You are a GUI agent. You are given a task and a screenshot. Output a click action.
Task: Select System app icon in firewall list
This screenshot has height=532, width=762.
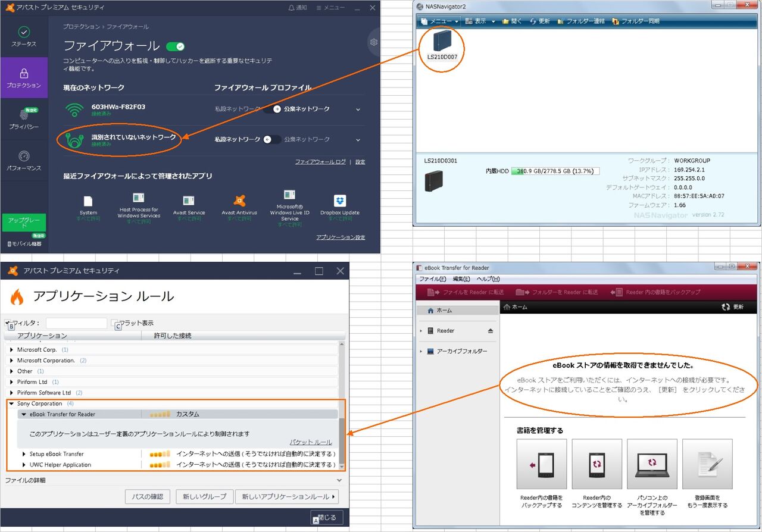pyautogui.click(x=88, y=201)
